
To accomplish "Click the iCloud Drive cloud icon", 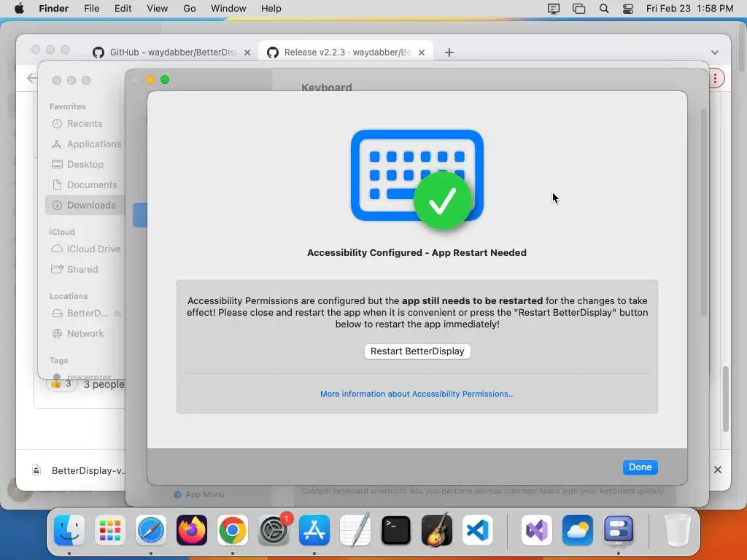I will tap(57, 249).
